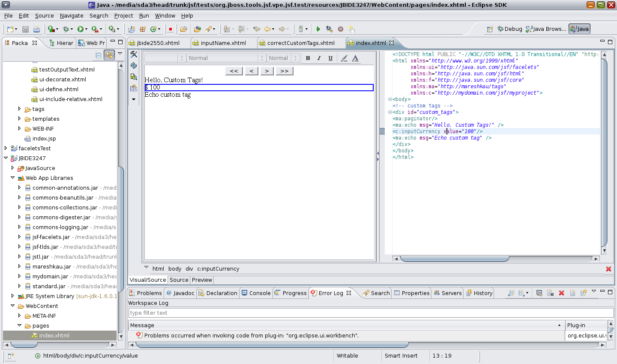Click the Bold formatting icon in editor

pos(308,58)
